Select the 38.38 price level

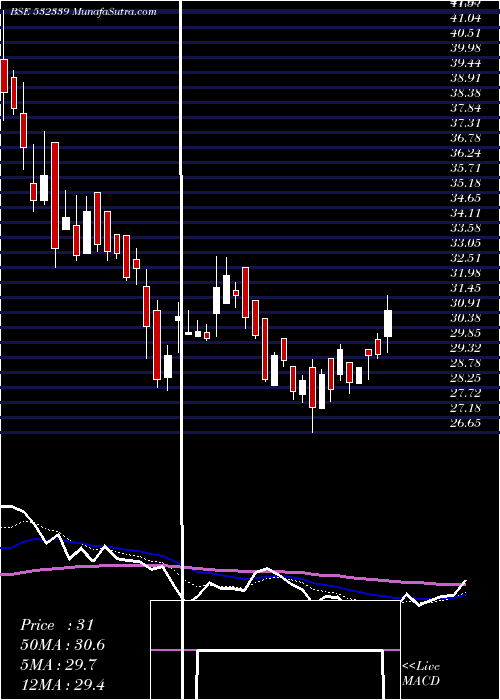tap(465, 93)
